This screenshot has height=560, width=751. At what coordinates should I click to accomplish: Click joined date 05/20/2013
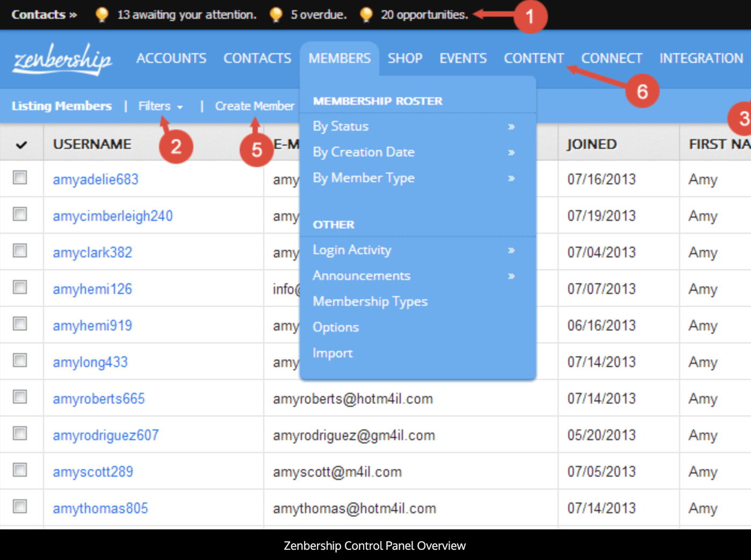point(602,435)
